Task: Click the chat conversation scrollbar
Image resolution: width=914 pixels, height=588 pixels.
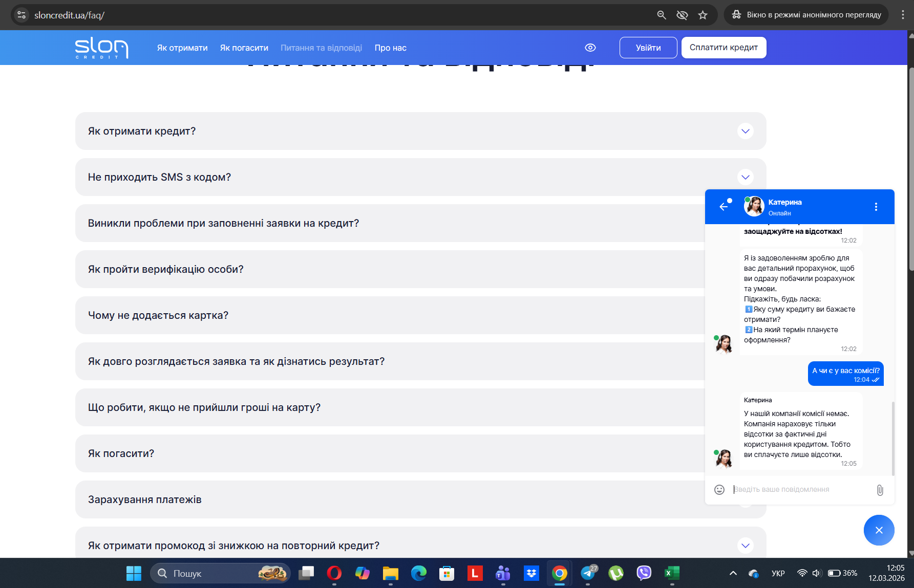Action: (x=893, y=439)
